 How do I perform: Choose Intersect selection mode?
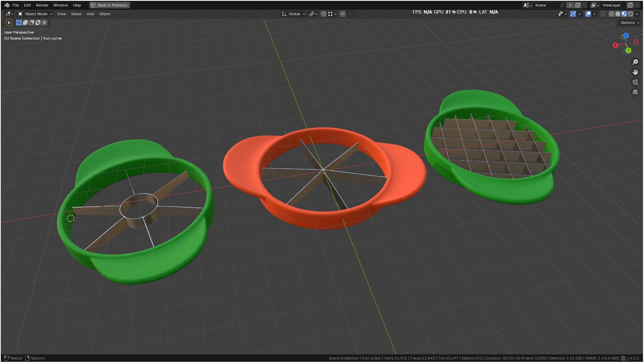[x=44, y=23]
